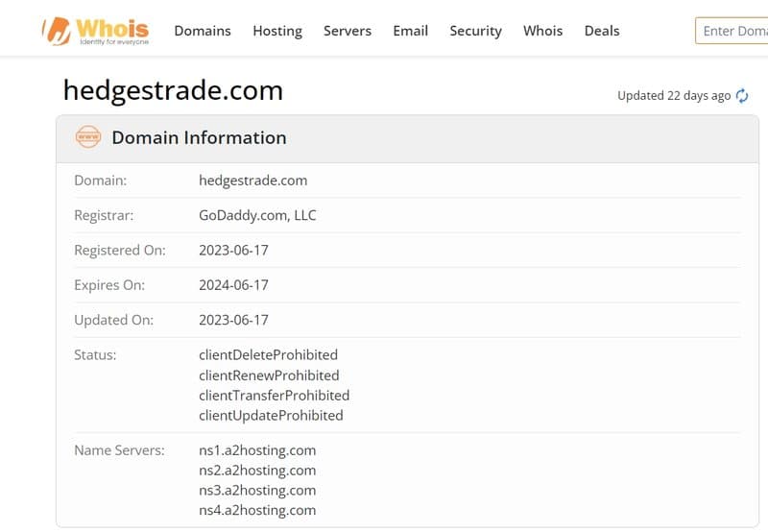Screen dimensions: 768x532
Task: Click the hedgestrade.com value in Domain row
Action: pyautogui.click(x=252, y=181)
